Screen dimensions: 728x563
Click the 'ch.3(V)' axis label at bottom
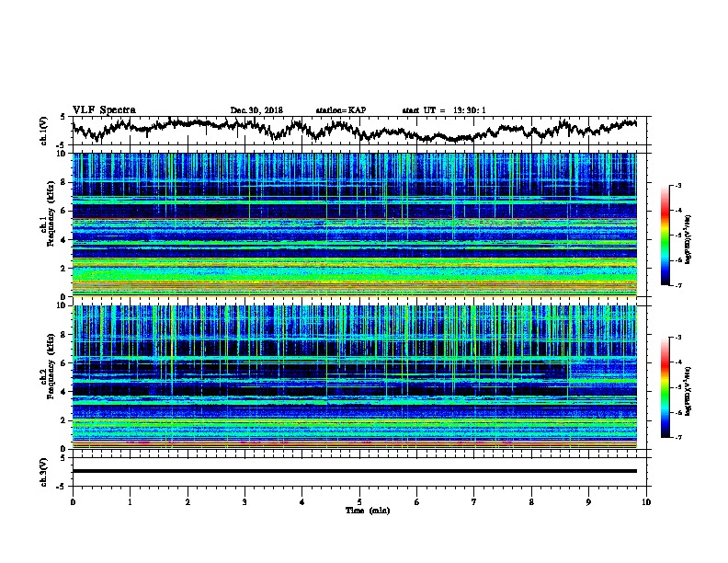point(44,472)
